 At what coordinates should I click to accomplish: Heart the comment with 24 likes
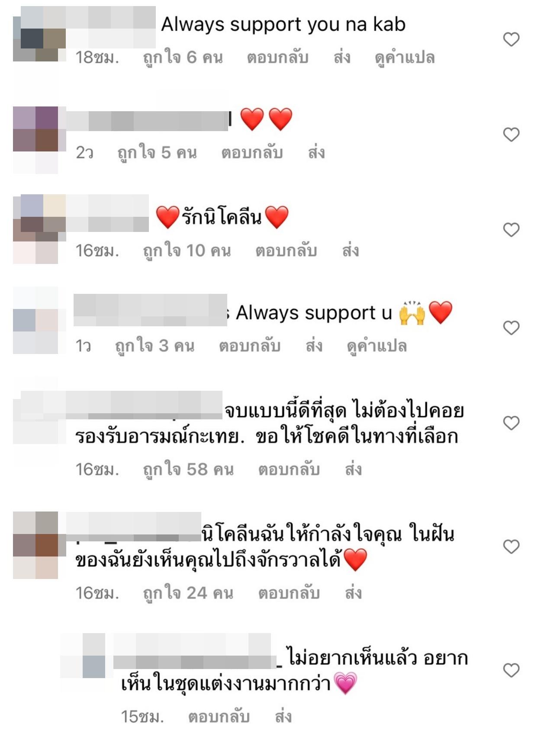[x=511, y=547]
